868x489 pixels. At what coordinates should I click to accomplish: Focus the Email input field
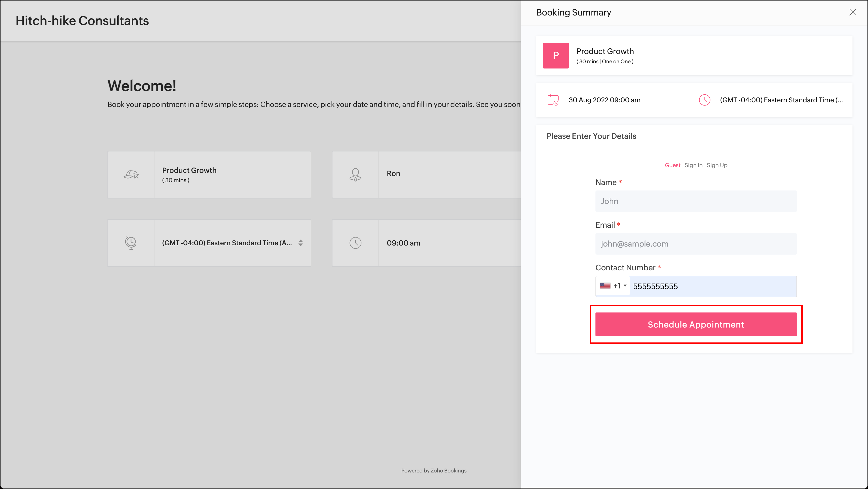pyautogui.click(x=696, y=244)
